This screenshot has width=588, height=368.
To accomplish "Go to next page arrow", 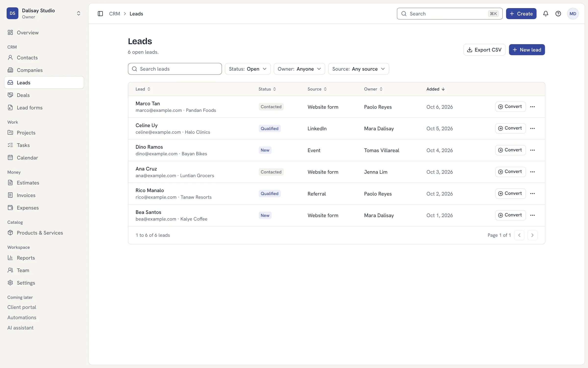I will (532, 235).
